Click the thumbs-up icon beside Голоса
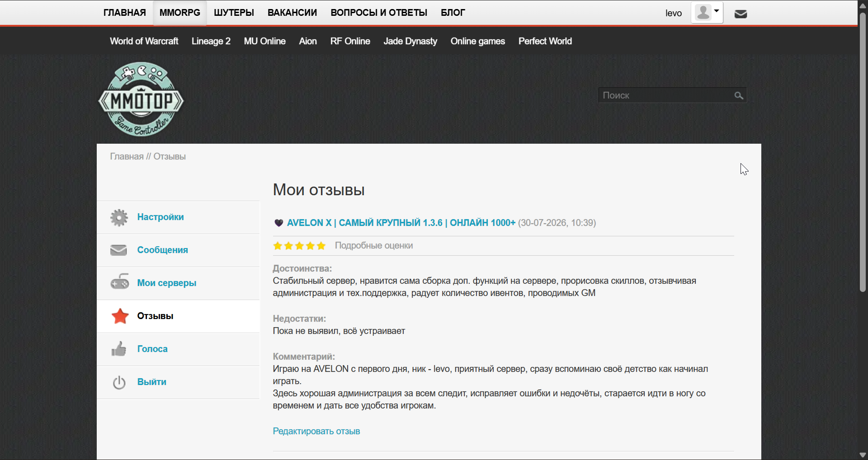The width and height of the screenshot is (868, 460). coord(119,349)
